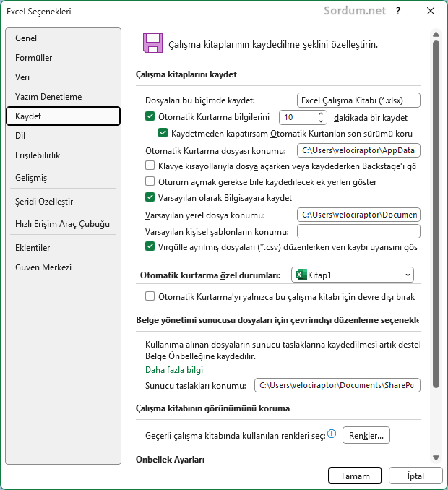Select the Kaydet category
This screenshot has width=448, height=490.
point(63,116)
